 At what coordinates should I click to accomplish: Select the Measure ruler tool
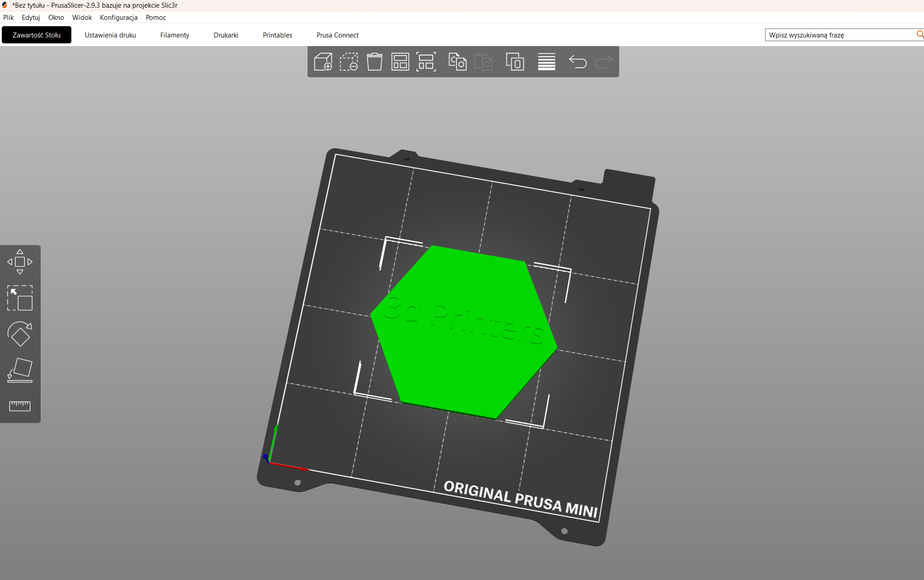(20, 406)
